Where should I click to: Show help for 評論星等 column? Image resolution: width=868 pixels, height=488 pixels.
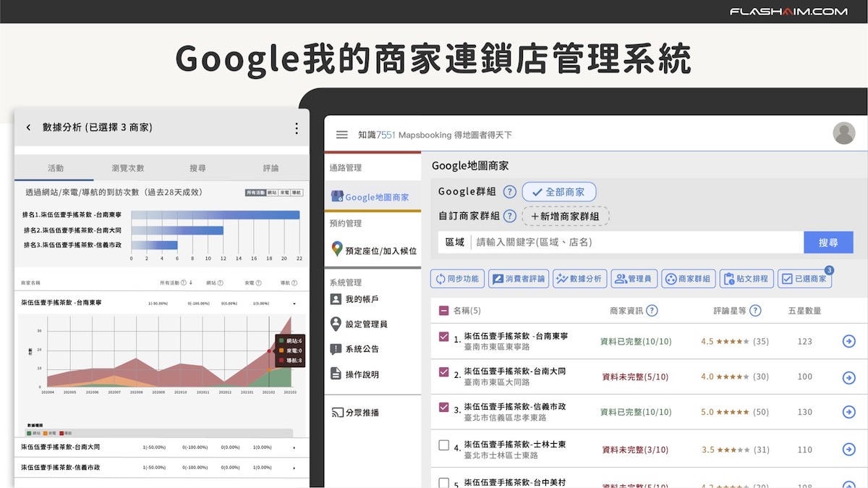click(x=755, y=311)
